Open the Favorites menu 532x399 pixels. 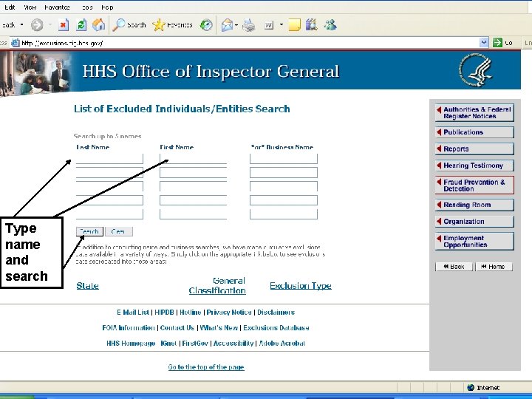point(57,7)
